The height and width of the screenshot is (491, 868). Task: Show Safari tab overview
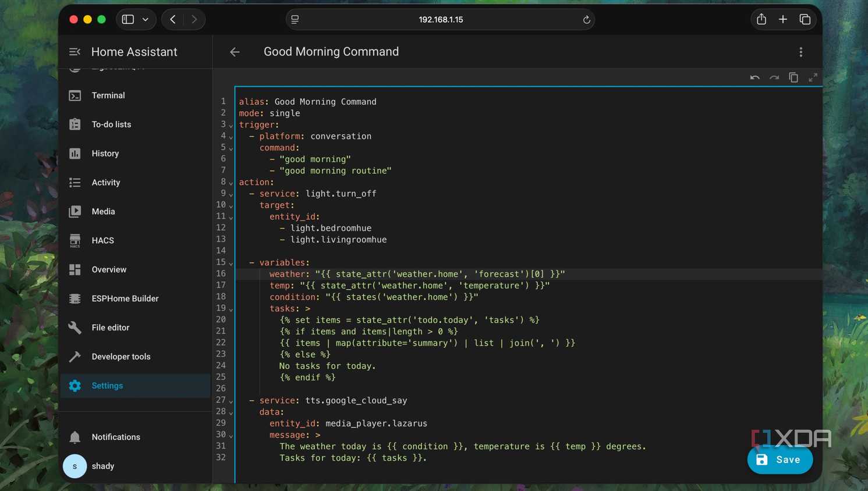pos(805,19)
